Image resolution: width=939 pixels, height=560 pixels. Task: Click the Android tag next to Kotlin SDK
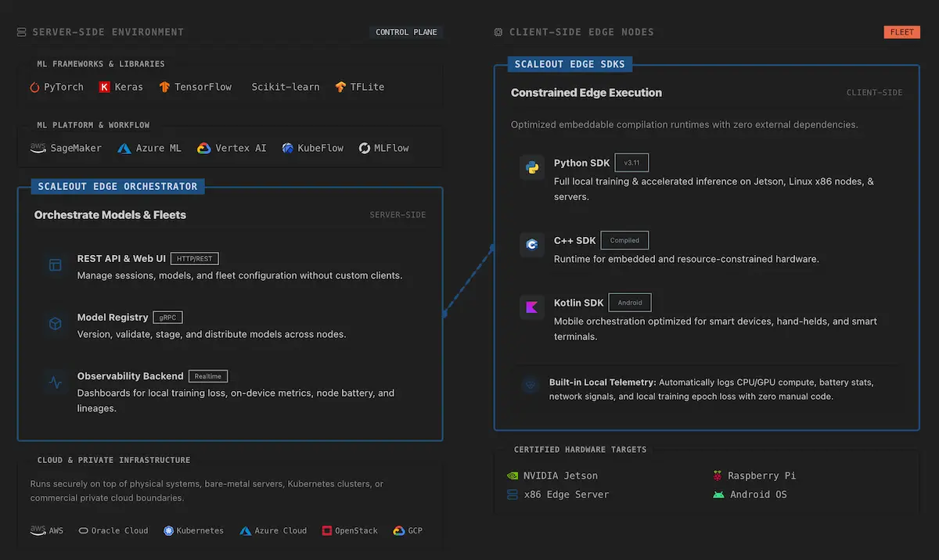[x=630, y=302]
